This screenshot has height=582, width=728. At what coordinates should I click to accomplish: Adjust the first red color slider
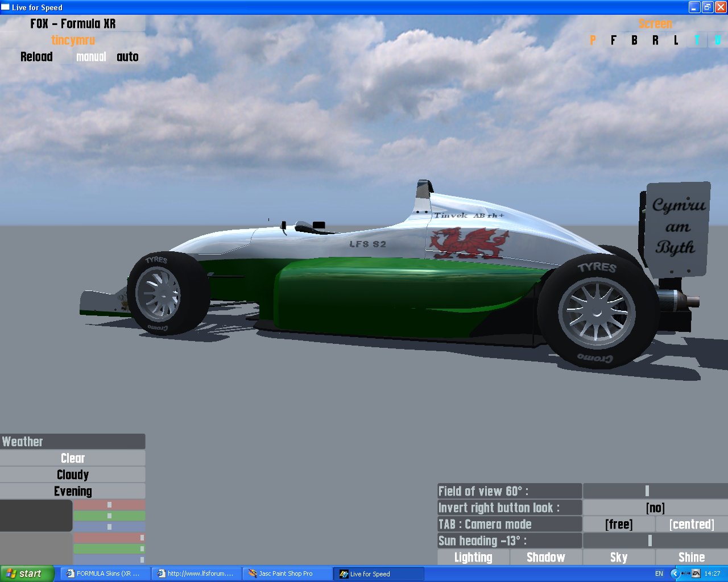click(x=109, y=505)
